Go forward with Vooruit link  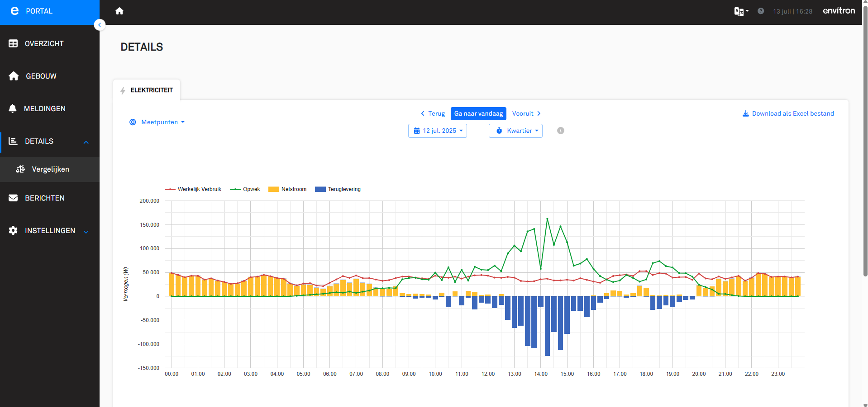coord(526,114)
